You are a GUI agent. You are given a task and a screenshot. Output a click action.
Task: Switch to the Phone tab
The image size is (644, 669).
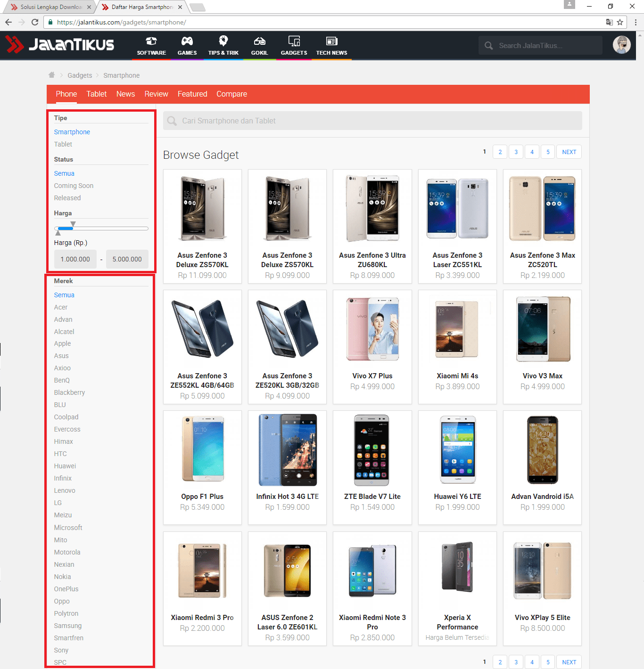[x=66, y=94]
